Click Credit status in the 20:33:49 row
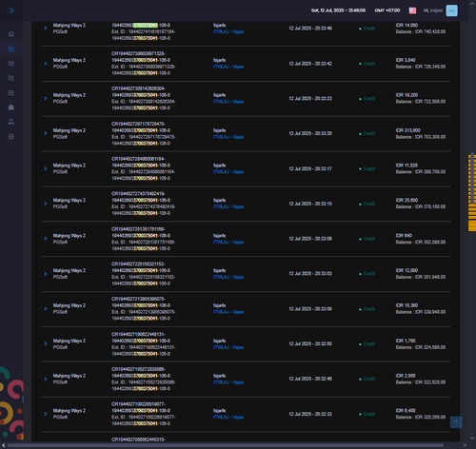This screenshot has width=476, height=449. 369,29
